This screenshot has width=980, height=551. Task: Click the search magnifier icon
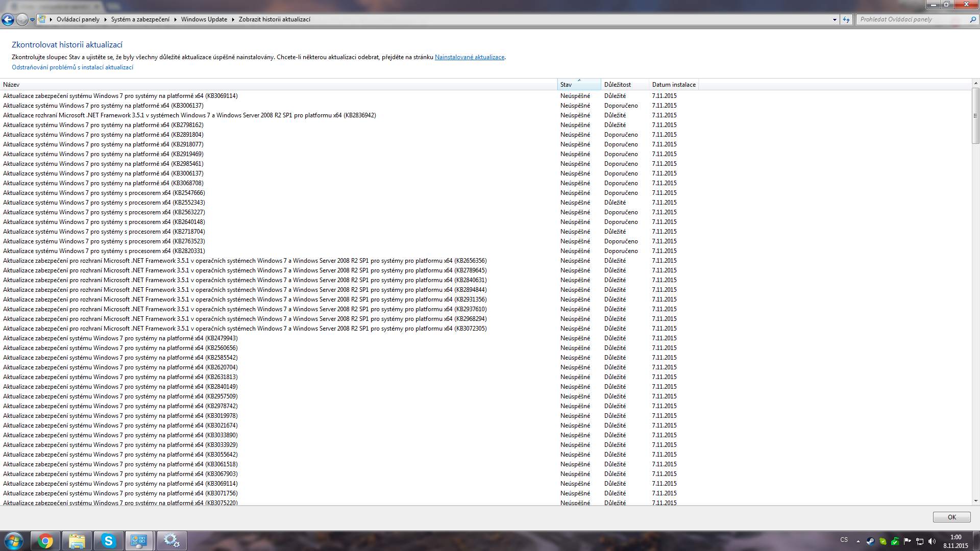(973, 19)
